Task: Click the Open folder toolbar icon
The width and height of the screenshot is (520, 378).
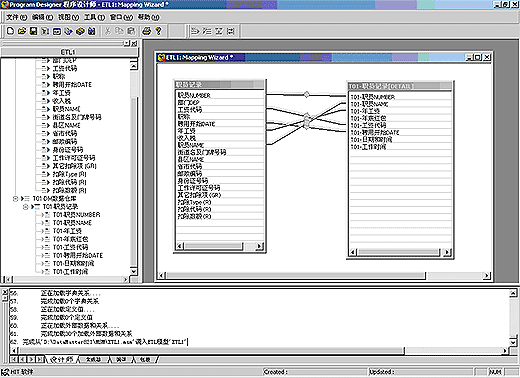Action: pyautogui.click(x=22, y=31)
